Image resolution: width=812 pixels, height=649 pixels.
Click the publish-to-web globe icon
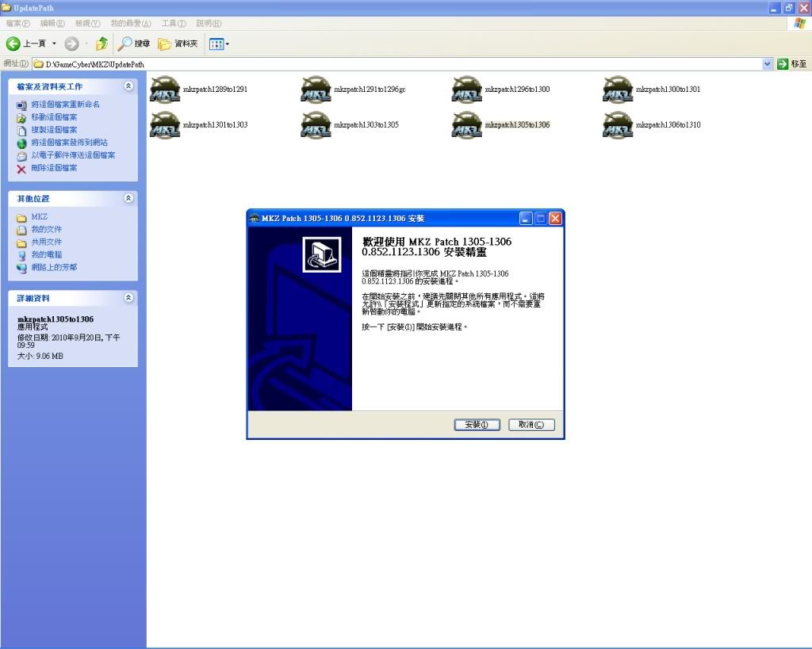click(21, 143)
